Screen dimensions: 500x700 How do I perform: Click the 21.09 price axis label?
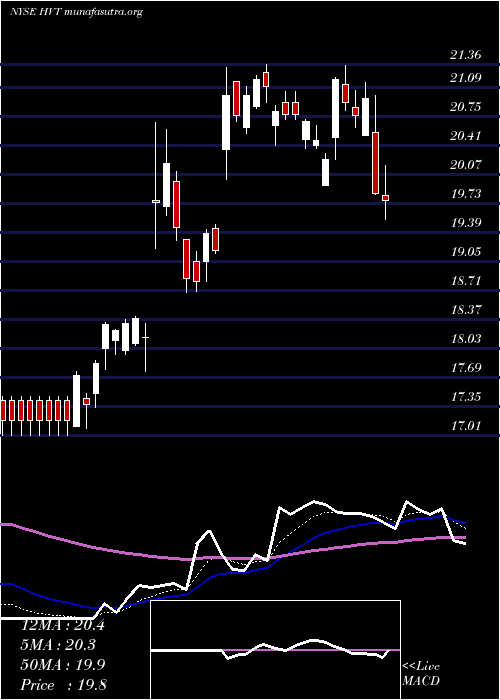tap(466, 78)
